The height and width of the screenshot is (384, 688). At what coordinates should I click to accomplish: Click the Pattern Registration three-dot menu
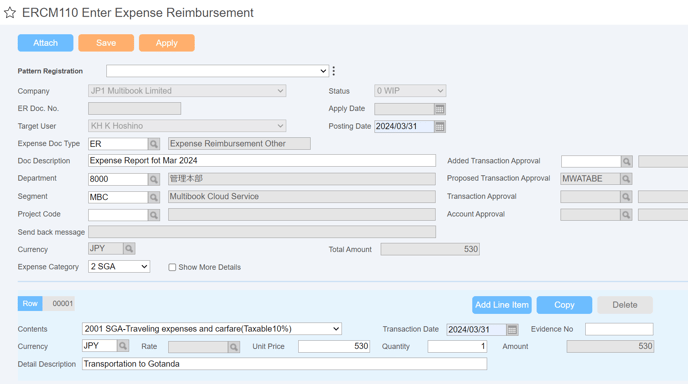(334, 71)
